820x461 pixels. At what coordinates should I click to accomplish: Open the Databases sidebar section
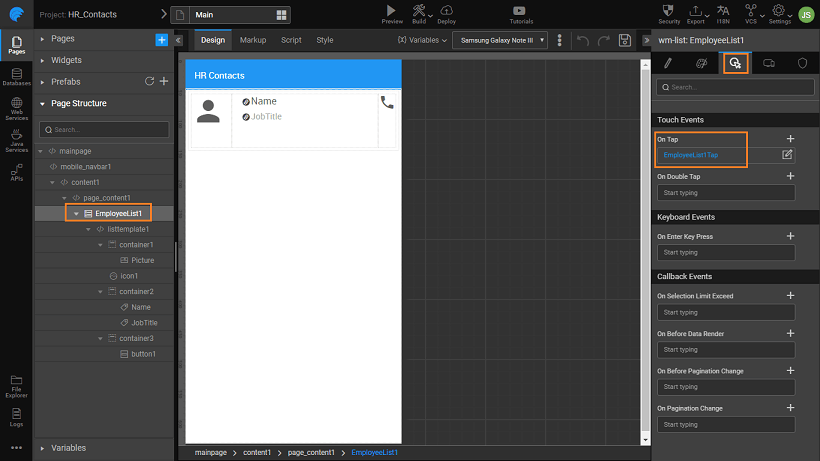coord(16,75)
